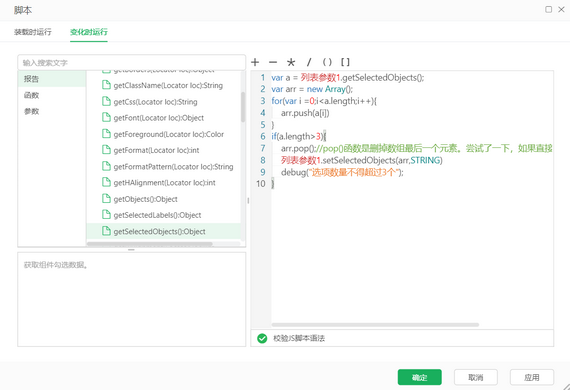Image resolution: width=570 pixels, height=390 pixels.
Task: Focus the 输入搜索文字 search field
Action: click(132, 63)
